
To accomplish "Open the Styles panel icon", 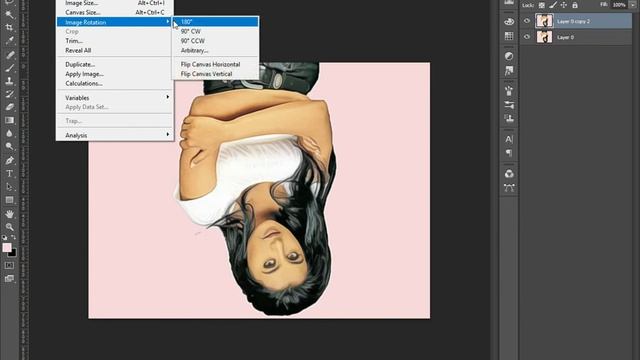I will click(509, 71).
